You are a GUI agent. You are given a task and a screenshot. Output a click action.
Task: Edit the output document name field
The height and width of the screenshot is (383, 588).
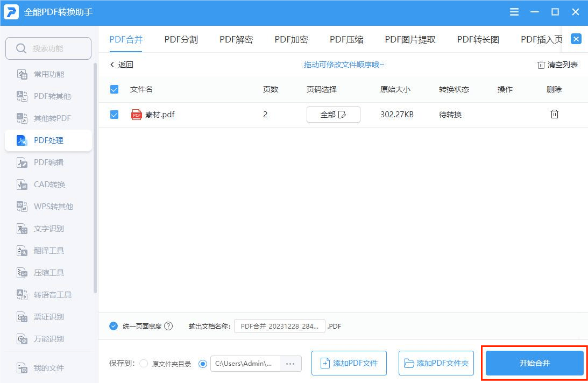pos(279,325)
